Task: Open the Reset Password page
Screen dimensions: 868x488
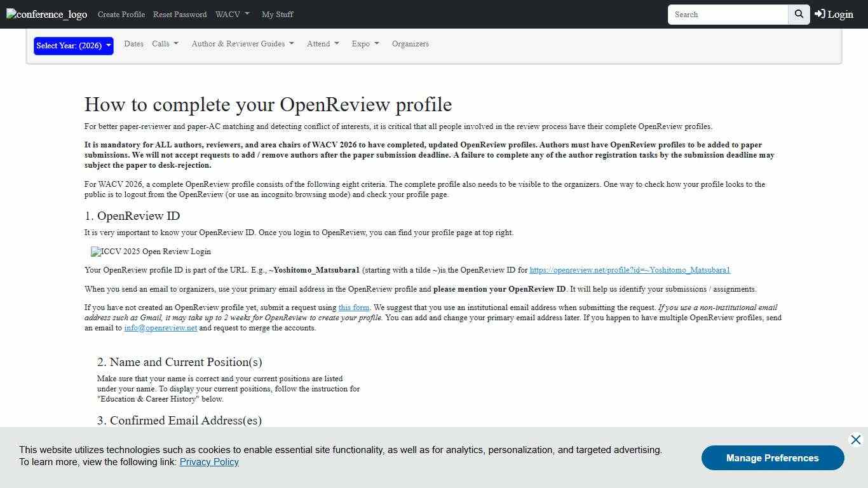Action: tap(180, 14)
